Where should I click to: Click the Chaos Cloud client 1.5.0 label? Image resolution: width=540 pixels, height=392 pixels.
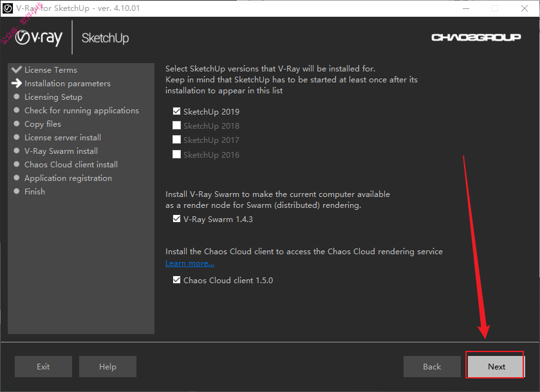point(228,281)
